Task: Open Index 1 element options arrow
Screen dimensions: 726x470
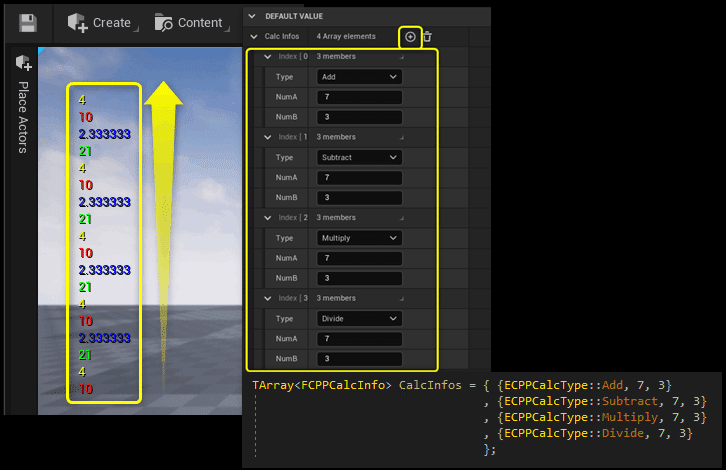Action: (x=401, y=138)
